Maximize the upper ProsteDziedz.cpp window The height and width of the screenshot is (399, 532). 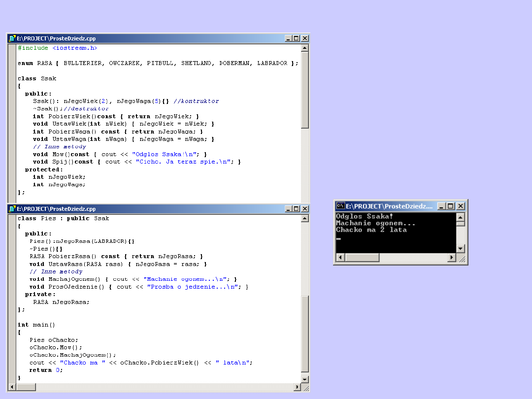coord(296,38)
